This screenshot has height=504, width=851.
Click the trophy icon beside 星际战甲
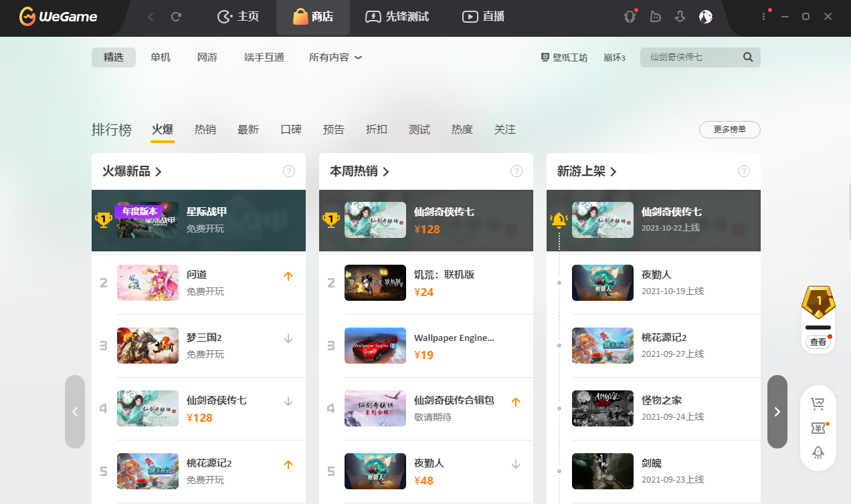pos(103,219)
